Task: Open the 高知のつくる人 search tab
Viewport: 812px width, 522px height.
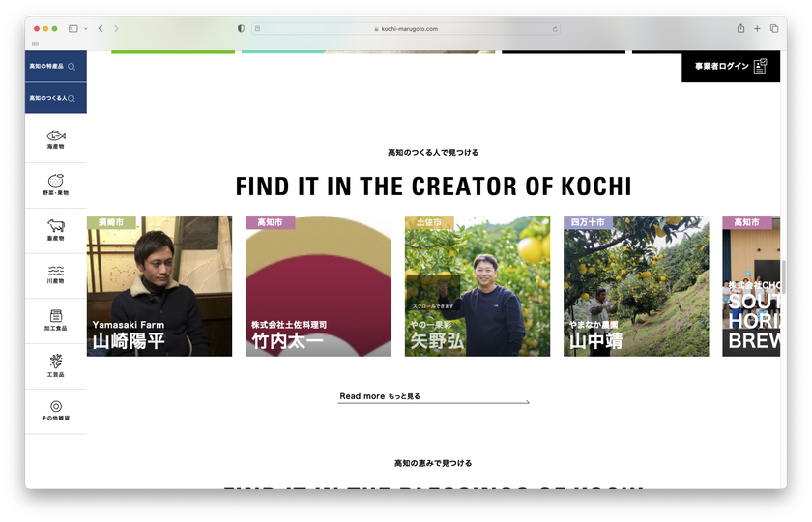Action: point(56,98)
